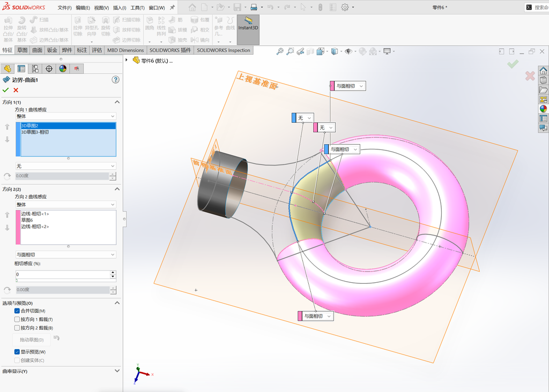Open the View Palette in the task pane

click(543, 99)
